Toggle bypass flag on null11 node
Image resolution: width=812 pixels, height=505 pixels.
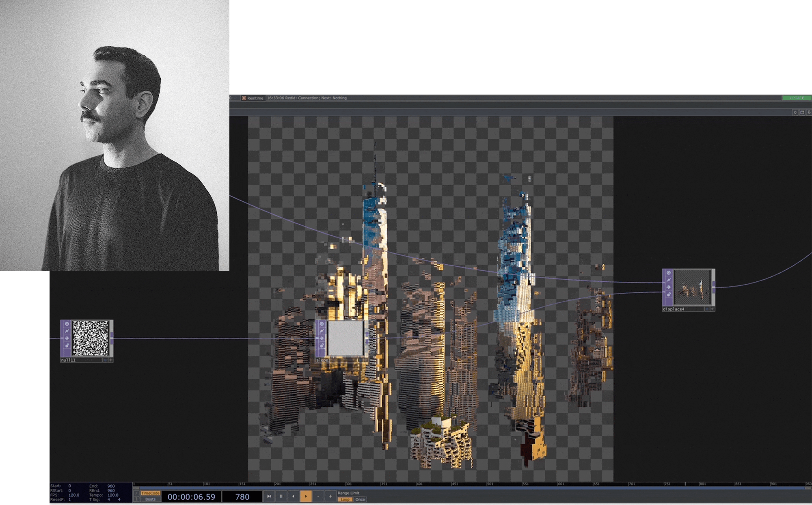67,338
